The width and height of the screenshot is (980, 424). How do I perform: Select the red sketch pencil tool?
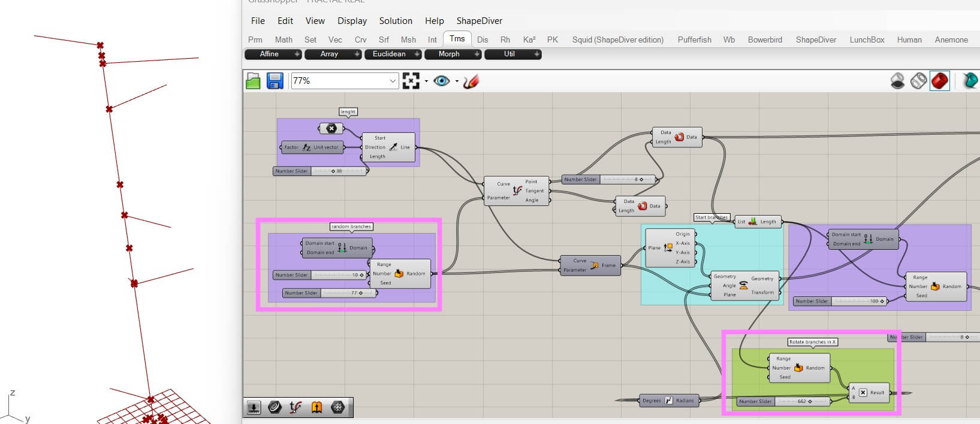(x=471, y=81)
